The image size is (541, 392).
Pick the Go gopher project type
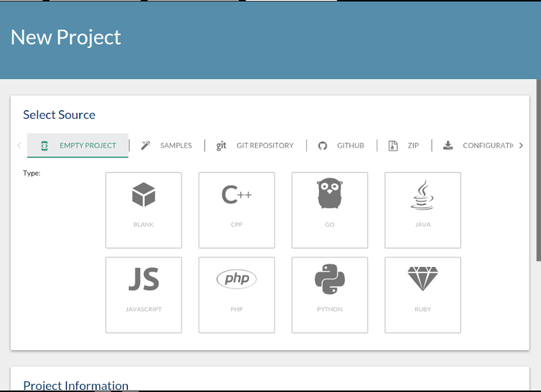point(329,195)
